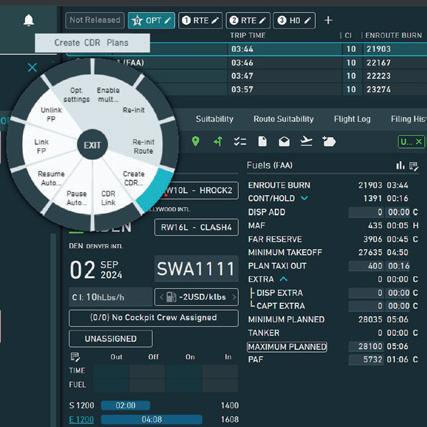427x427 pixels.
Task: Click the 02:00 scheduled time bar
Action: pos(125,405)
